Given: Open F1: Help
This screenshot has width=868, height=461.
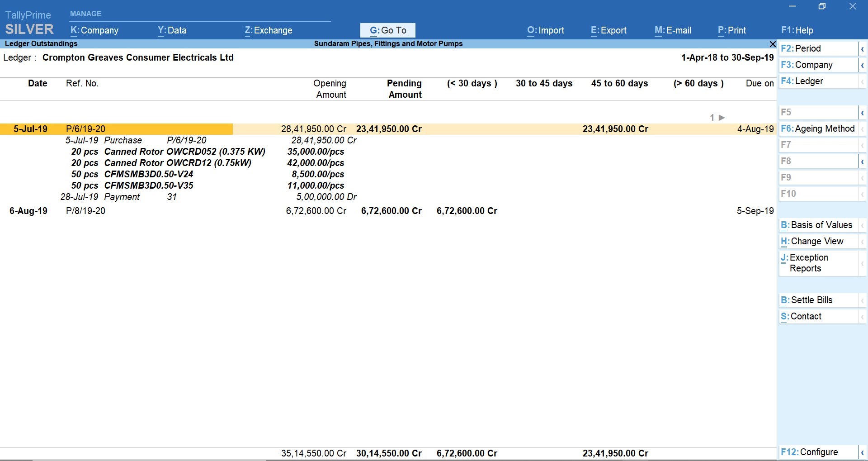Looking at the screenshot, I should (x=797, y=30).
